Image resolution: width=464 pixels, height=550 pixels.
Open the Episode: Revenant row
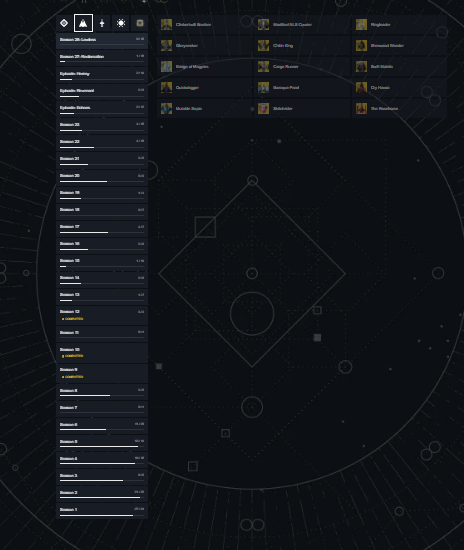click(102, 92)
